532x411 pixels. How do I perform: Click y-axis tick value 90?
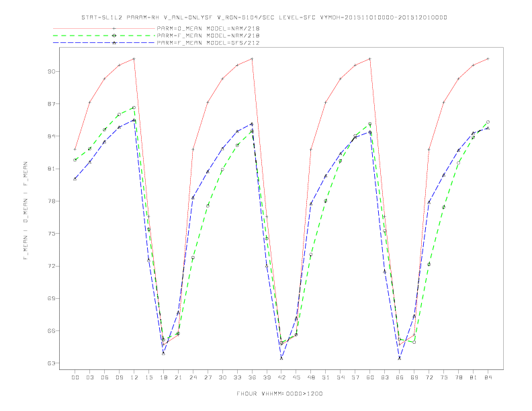pyautogui.click(x=52, y=72)
